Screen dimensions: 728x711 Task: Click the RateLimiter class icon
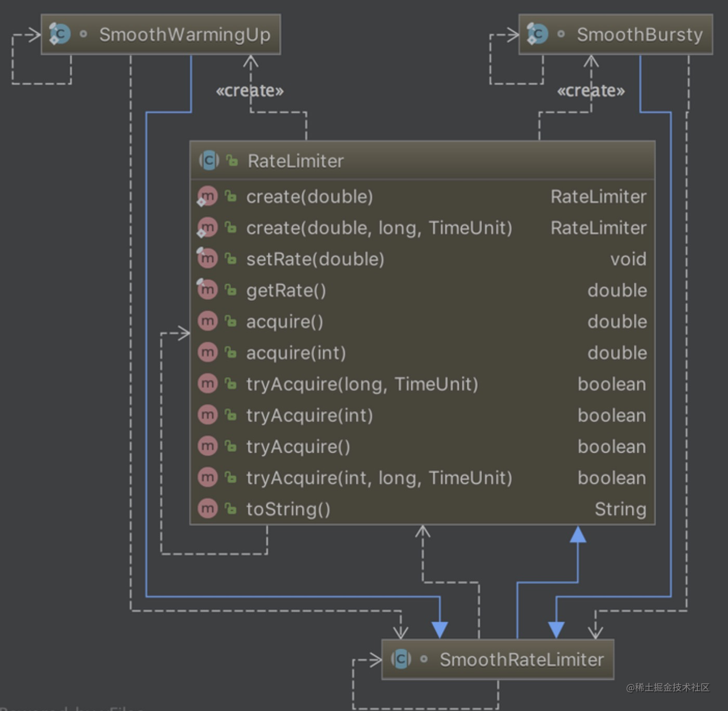click(x=208, y=161)
